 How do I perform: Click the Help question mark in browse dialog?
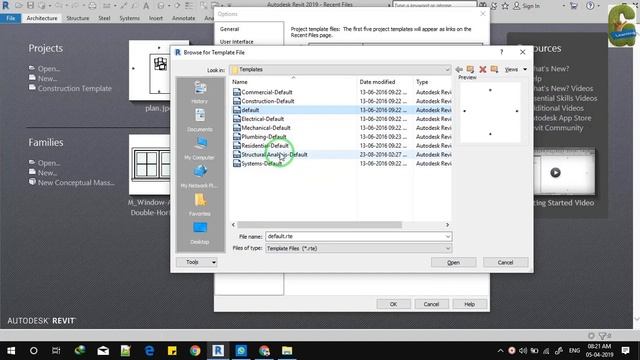[x=502, y=52]
